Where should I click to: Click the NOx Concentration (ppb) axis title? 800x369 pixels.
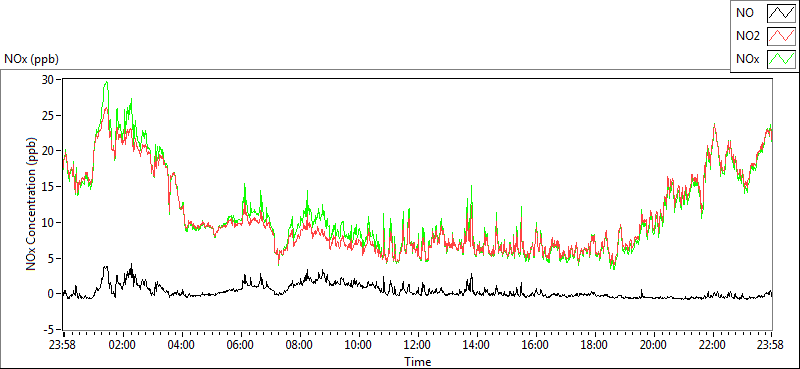(x=32, y=204)
